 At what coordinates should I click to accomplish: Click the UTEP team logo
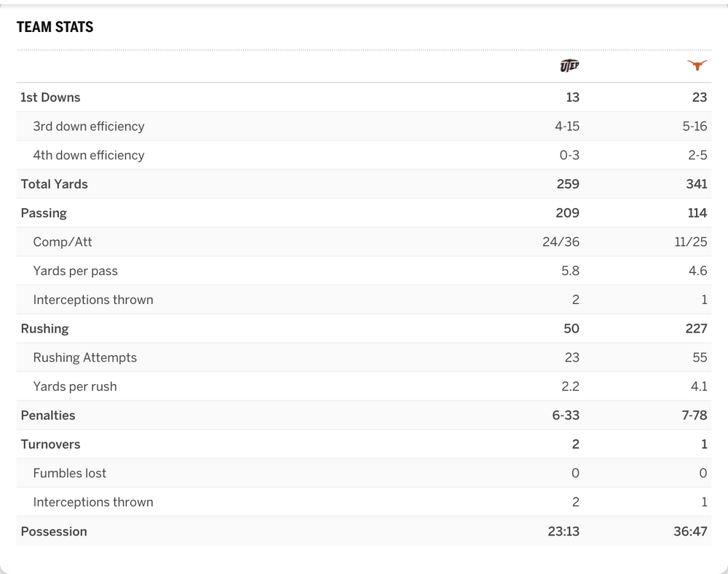[x=569, y=66]
